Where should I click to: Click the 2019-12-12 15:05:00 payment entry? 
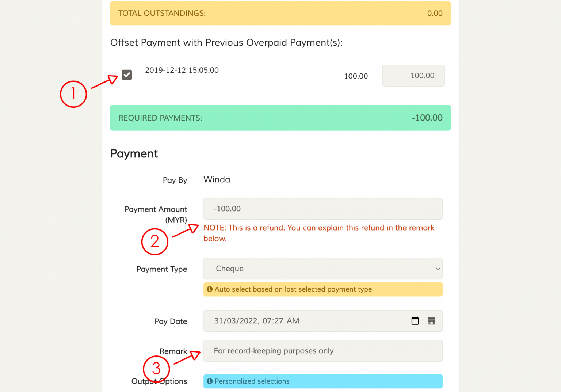pyautogui.click(x=182, y=70)
